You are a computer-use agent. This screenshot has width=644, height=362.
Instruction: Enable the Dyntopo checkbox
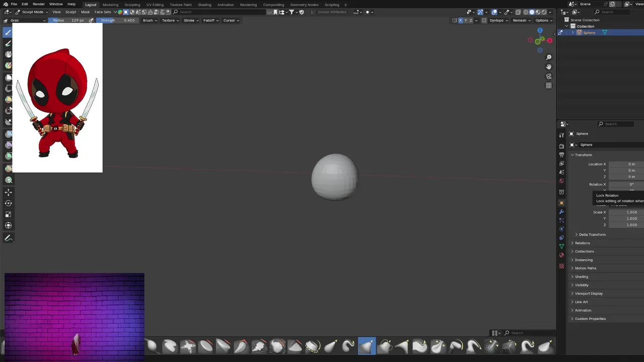tap(484, 21)
